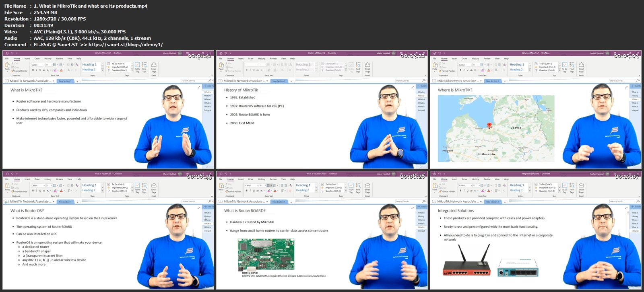The width and height of the screenshot is (644, 292).
Task: Click Add Page in 'What is MikroTik?' frame
Action: 209,86
